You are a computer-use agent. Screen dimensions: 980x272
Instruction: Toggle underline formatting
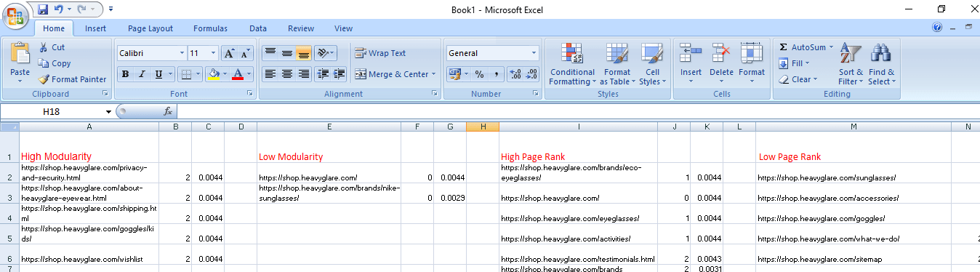click(x=158, y=74)
